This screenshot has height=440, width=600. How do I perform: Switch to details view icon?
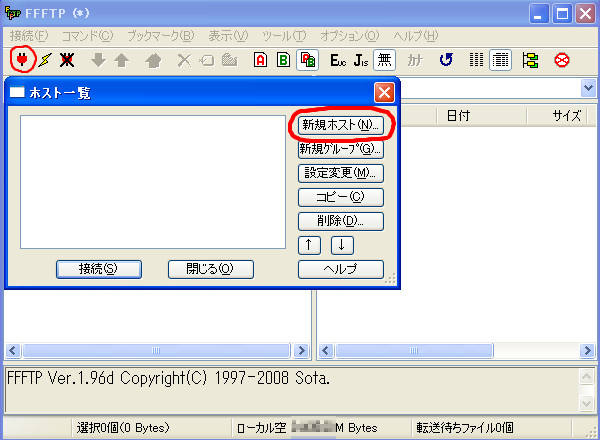[501, 60]
